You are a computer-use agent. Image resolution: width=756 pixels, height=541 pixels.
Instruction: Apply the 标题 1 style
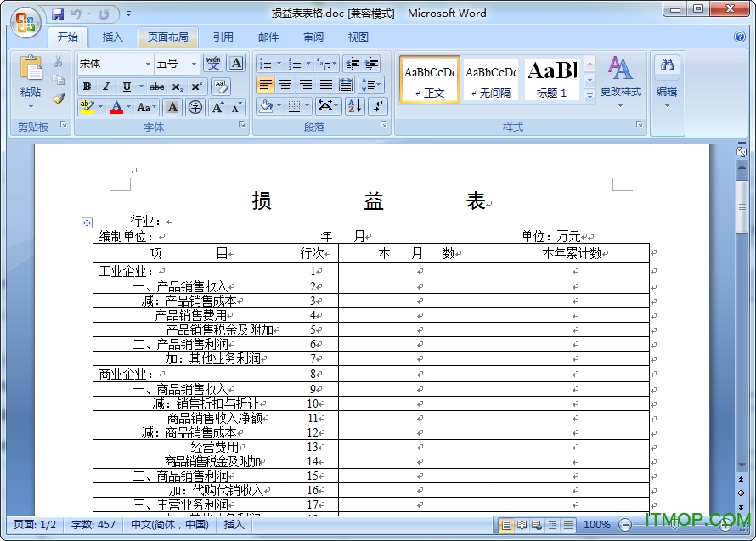551,79
